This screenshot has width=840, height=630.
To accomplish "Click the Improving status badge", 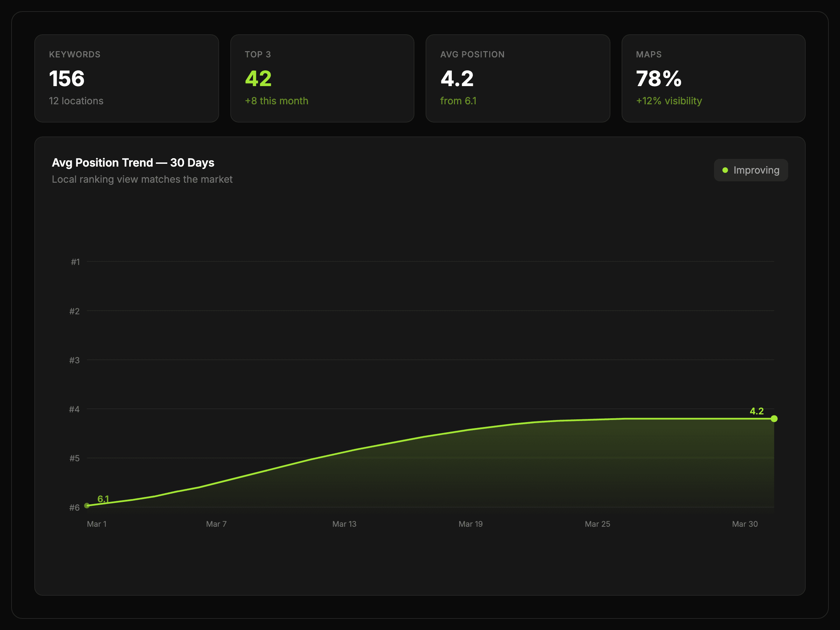I will click(x=751, y=170).
